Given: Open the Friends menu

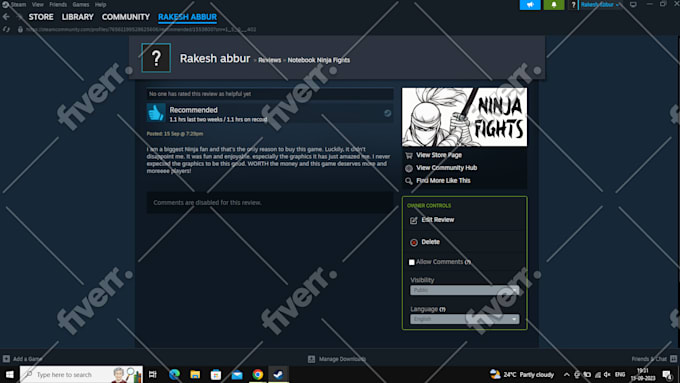Looking at the screenshot, I should pos(58,4).
